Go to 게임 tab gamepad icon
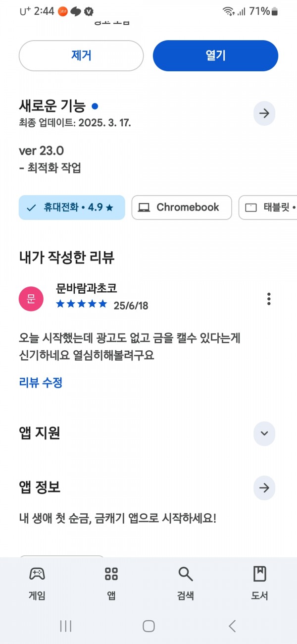The height and width of the screenshot is (644, 297). tap(37, 574)
